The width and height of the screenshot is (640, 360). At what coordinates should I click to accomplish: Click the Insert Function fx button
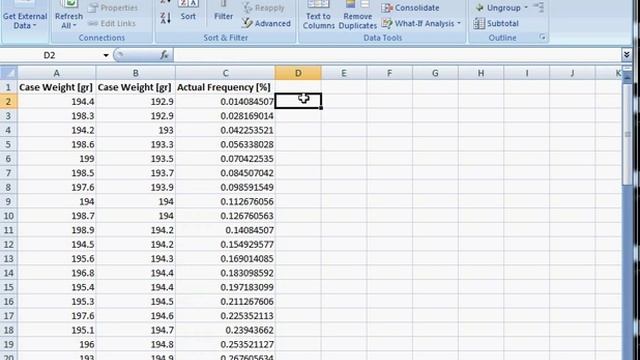pyautogui.click(x=164, y=55)
